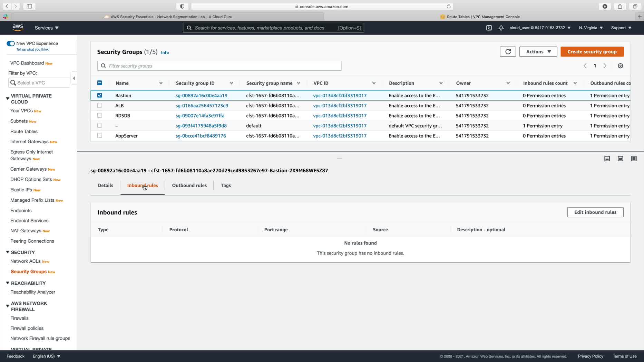Open the table preferences gear

pos(620,66)
